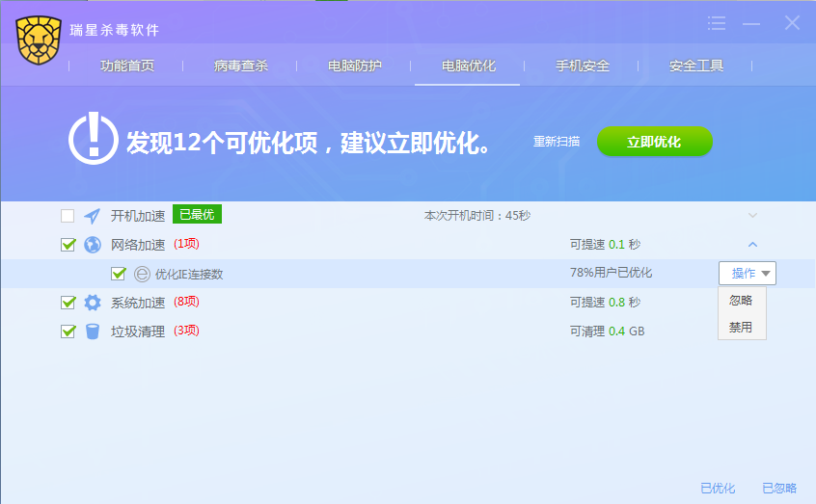Enable the 开机加速 checkbox
This screenshot has height=504, width=816.
coord(68,216)
